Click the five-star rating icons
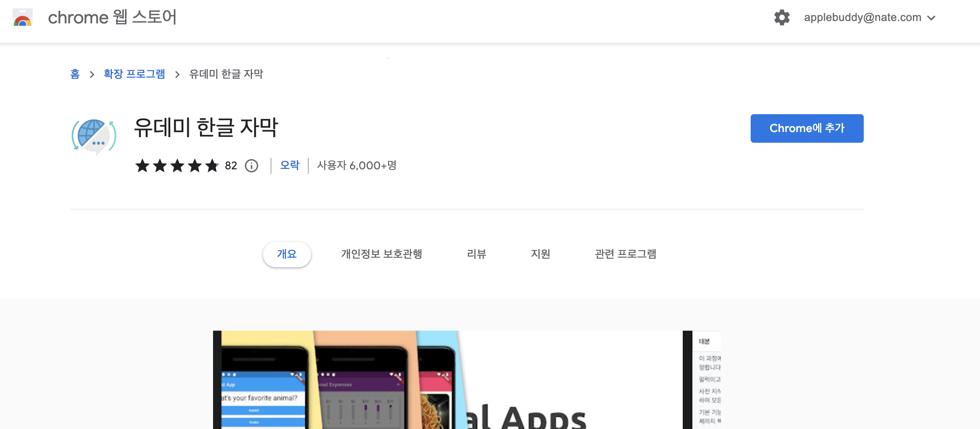 [x=177, y=166]
